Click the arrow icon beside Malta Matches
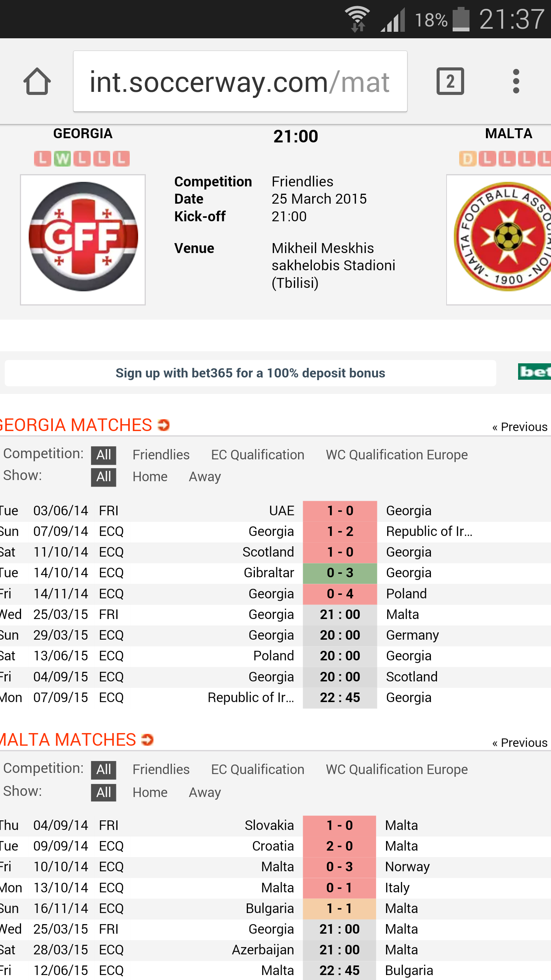The image size is (551, 980). coord(147,740)
